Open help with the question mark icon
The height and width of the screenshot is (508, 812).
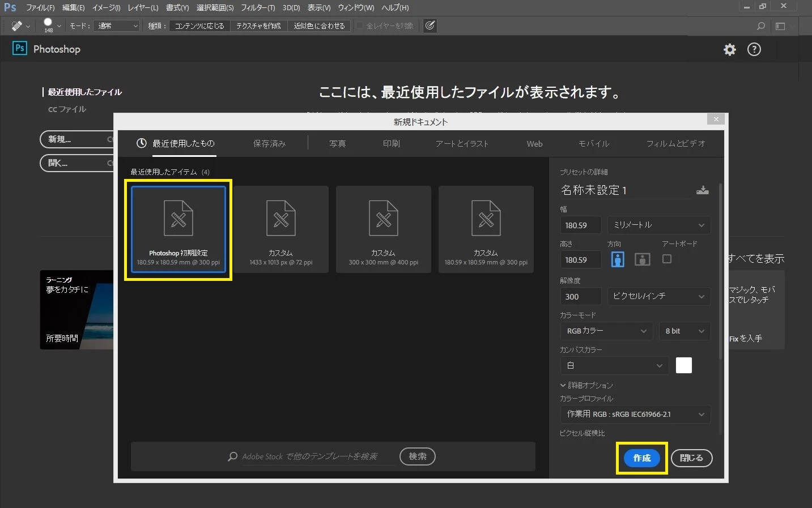[x=754, y=49]
